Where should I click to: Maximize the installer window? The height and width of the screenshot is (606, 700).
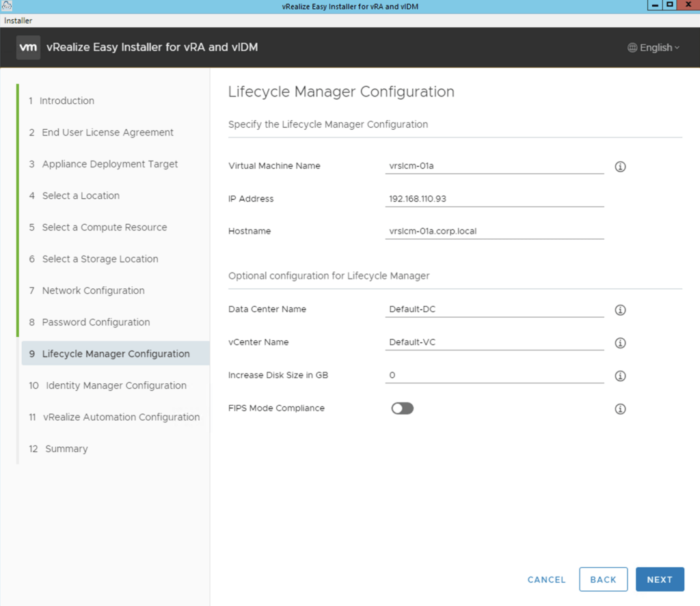point(670,5)
